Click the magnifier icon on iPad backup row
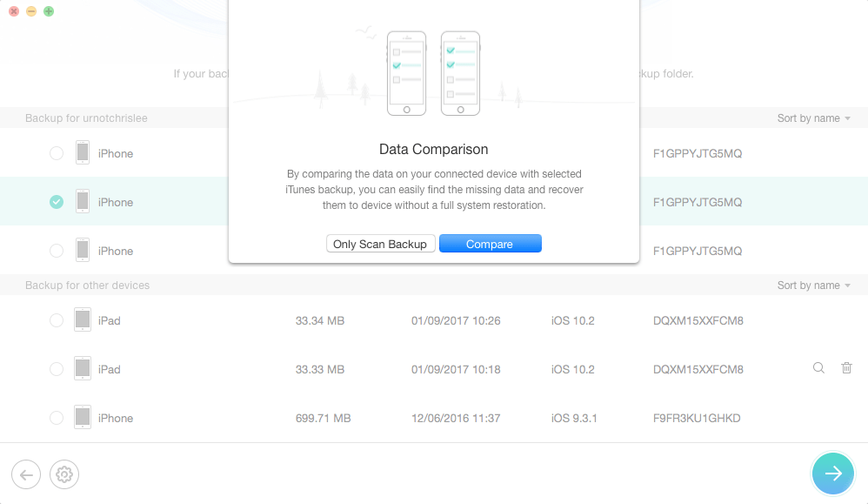Screen dimensions: 868x504 point(818,368)
